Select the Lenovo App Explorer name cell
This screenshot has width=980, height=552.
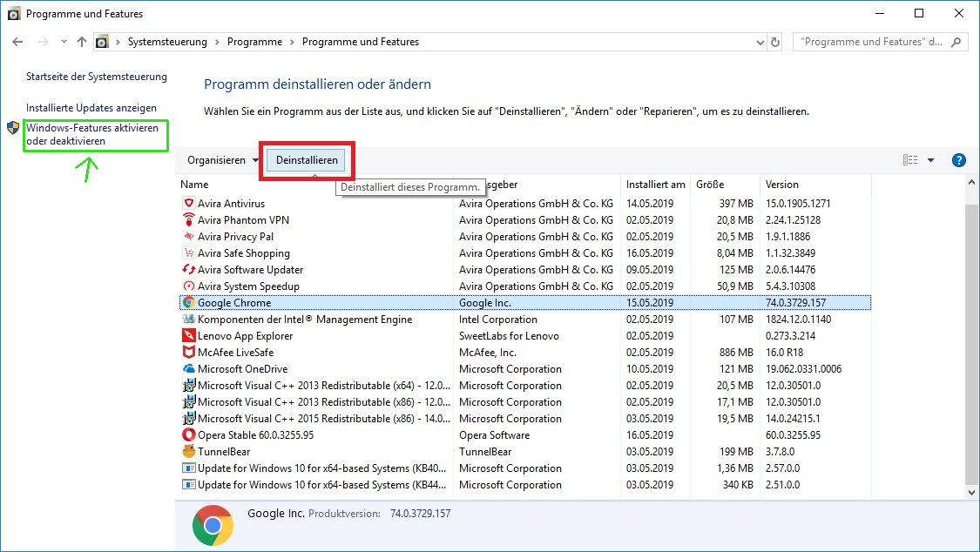[245, 336]
